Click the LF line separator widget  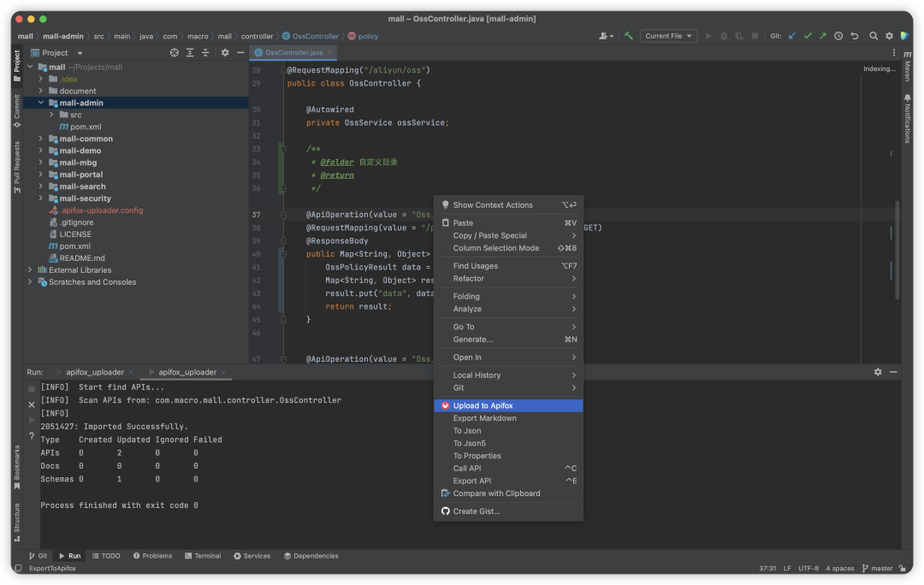[787, 569]
